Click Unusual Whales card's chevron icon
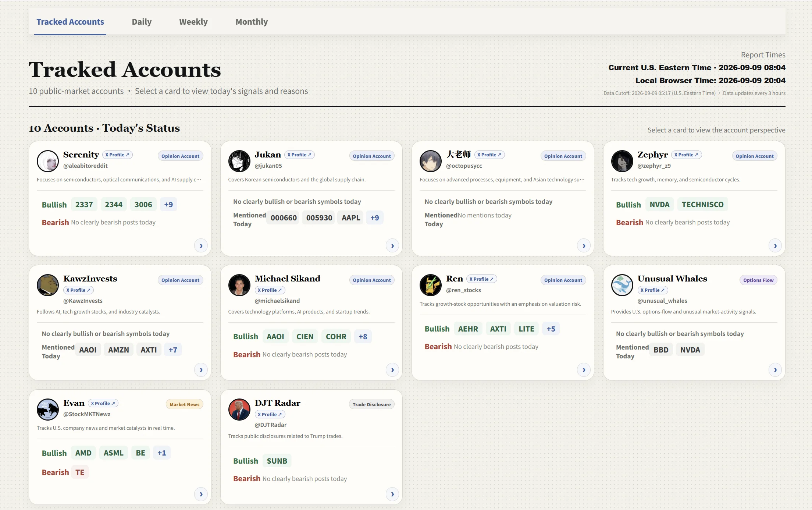The width and height of the screenshot is (812, 510). point(775,370)
